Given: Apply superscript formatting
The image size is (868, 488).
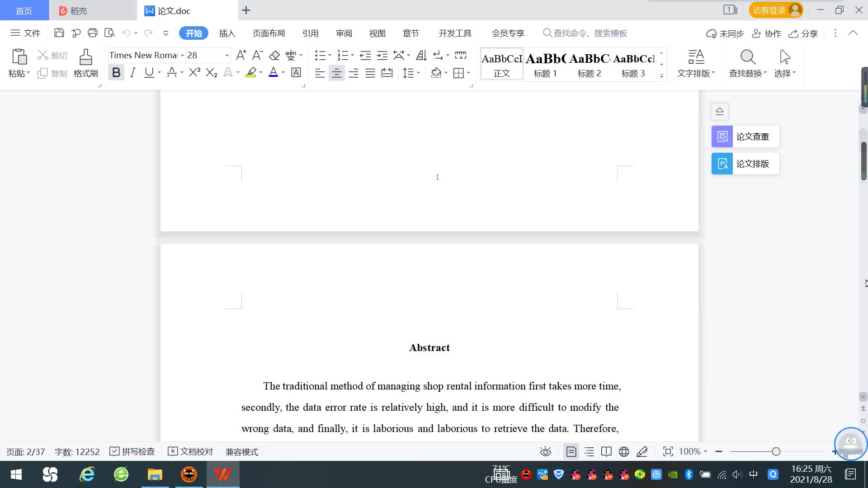Looking at the screenshot, I should point(194,73).
